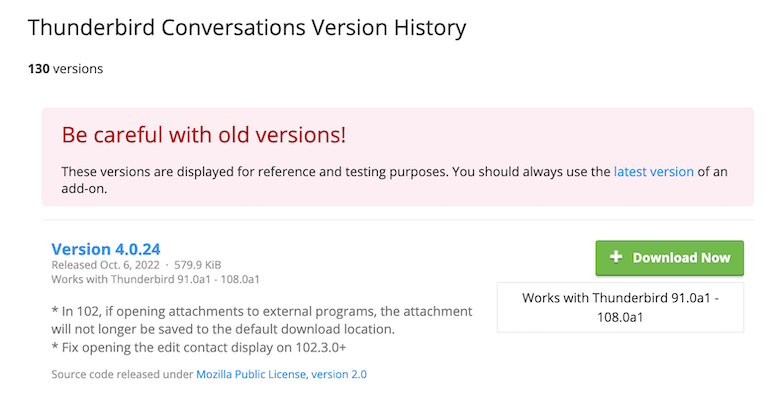Image resolution: width=771 pixels, height=400 pixels.
Task: Click the '130 versions' count text
Action: coord(65,68)
